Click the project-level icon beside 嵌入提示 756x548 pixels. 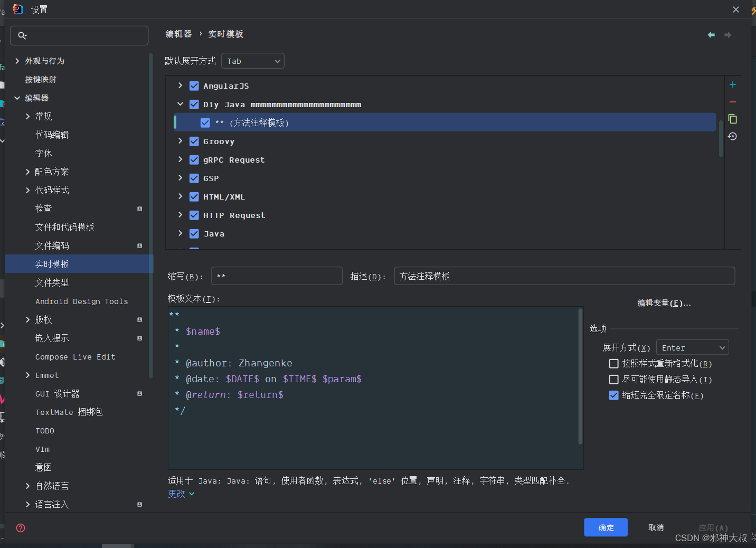coord(139,338)
